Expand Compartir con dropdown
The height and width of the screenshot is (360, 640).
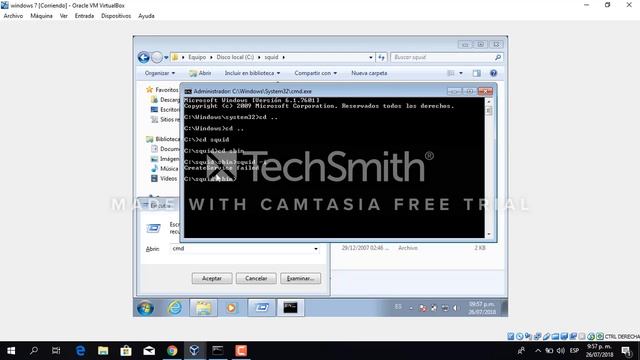(x=316, y=73)
